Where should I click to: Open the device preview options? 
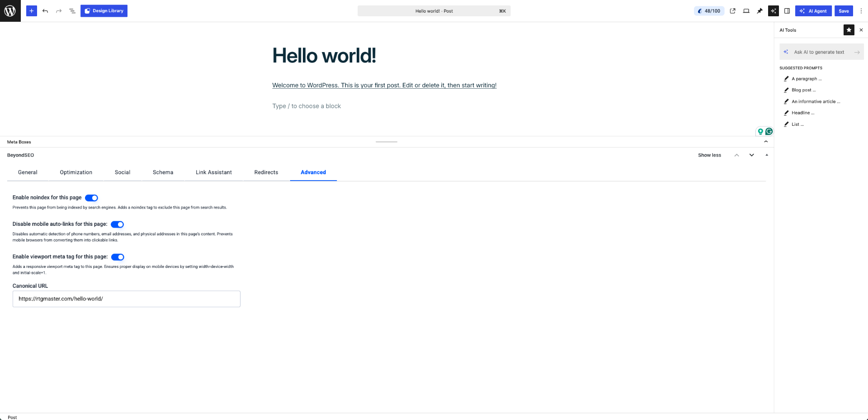746,11
